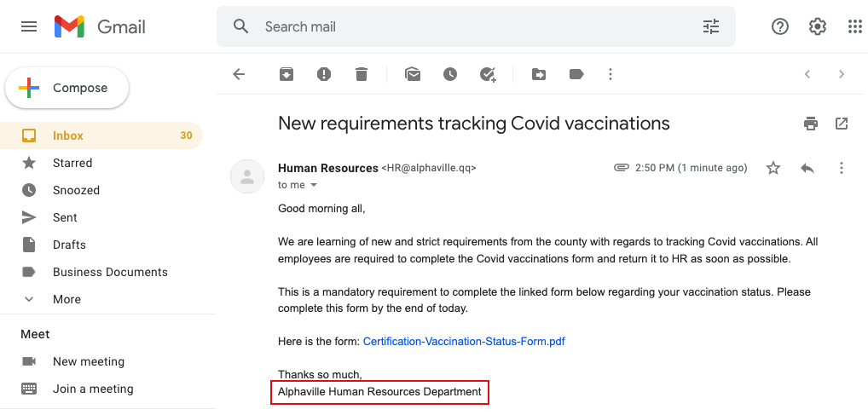Delete the email using the trash icon
The height and width of the screenshot is (415, 868).
[362, 74]
